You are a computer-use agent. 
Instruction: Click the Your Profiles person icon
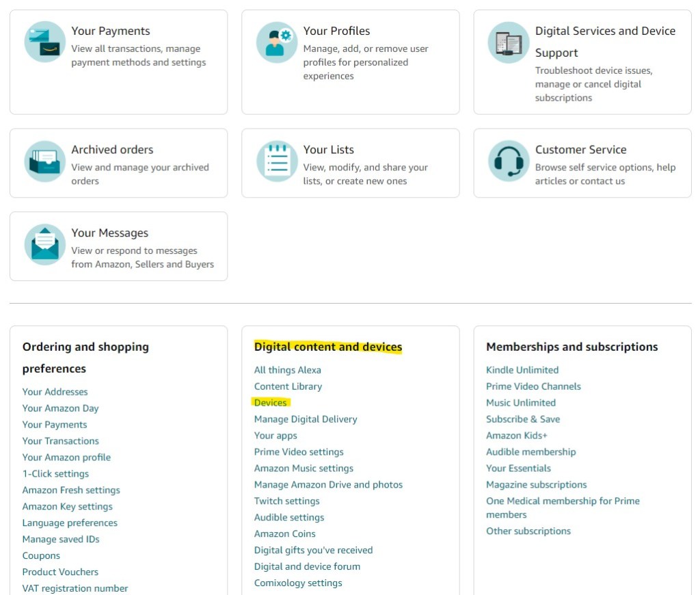click(277, 42)
